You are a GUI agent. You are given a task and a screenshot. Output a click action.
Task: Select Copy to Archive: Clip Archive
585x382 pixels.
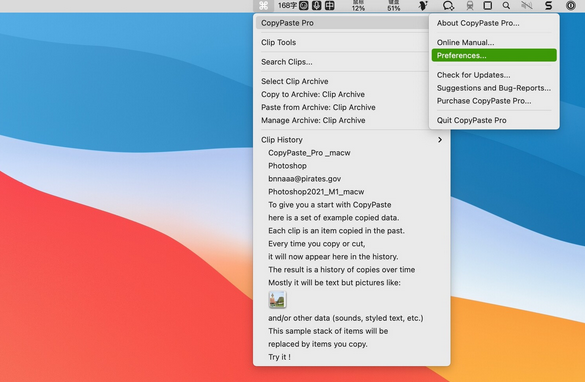point(342,94)
